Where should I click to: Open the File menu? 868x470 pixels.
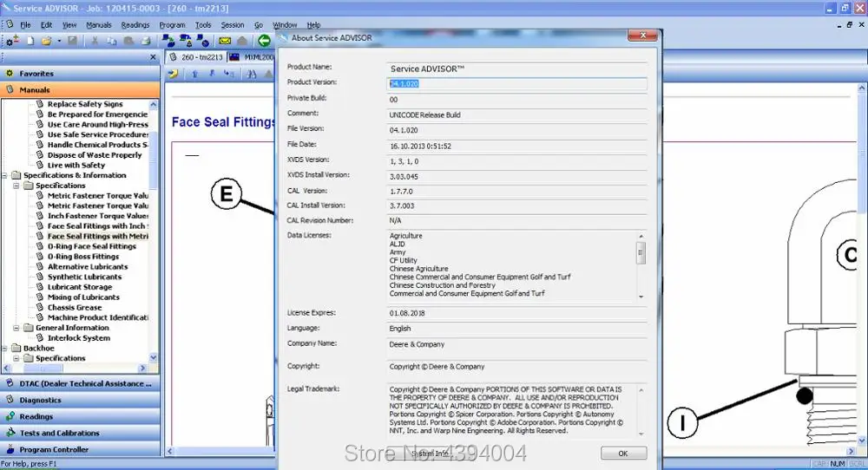(25, 25)
